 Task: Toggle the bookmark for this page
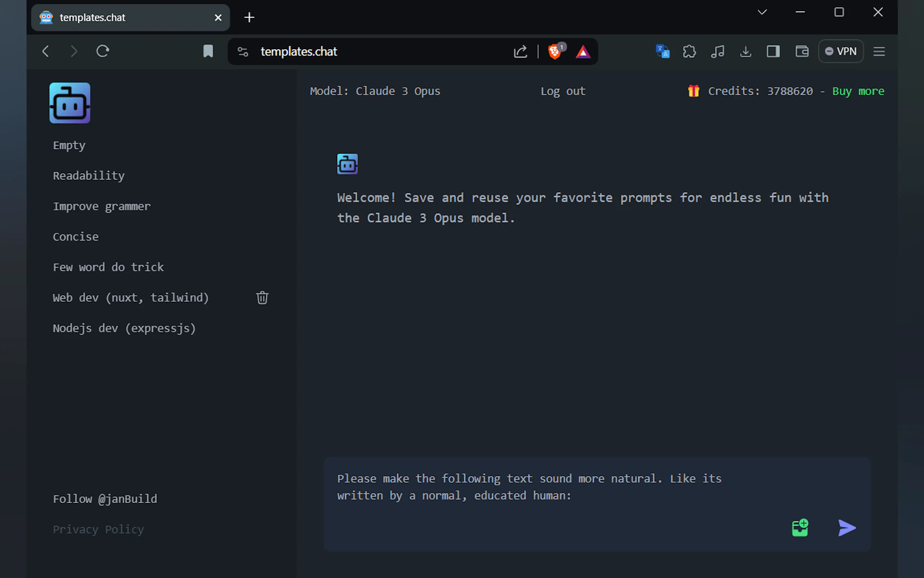208,51
